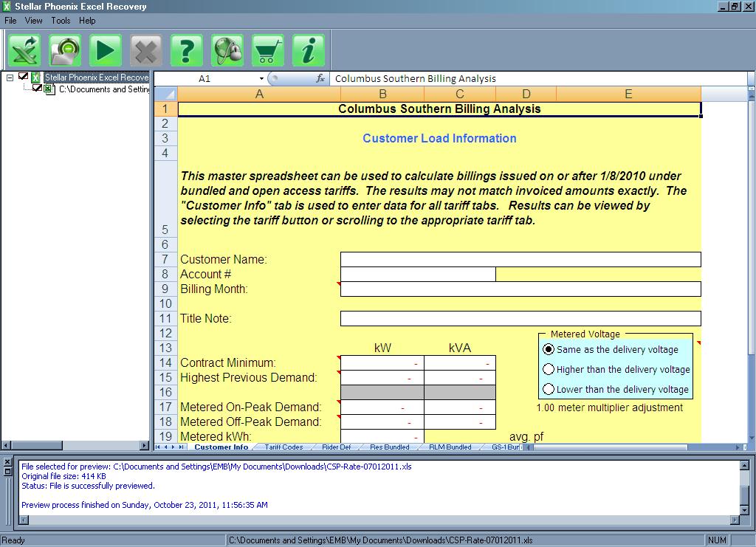Select 'Higher than the delivery voltage' radio

[549, 369]
